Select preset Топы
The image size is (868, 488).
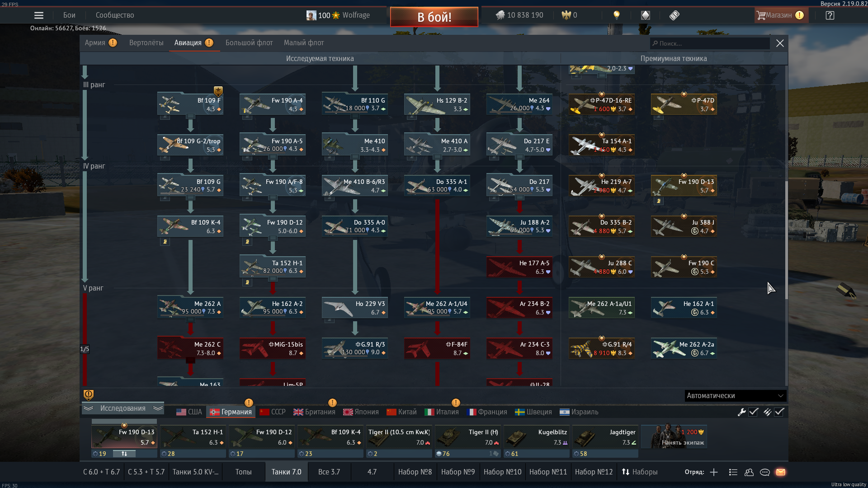(243, 472)
